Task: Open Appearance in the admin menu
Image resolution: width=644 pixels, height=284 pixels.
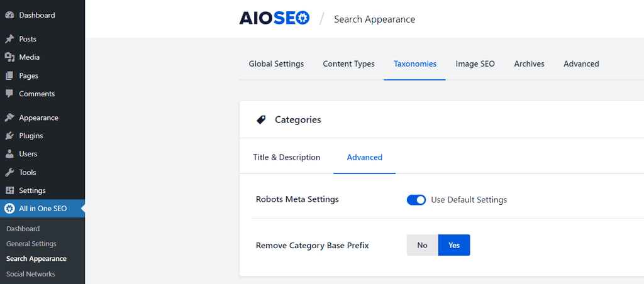Action: click(x=38, y=117)
